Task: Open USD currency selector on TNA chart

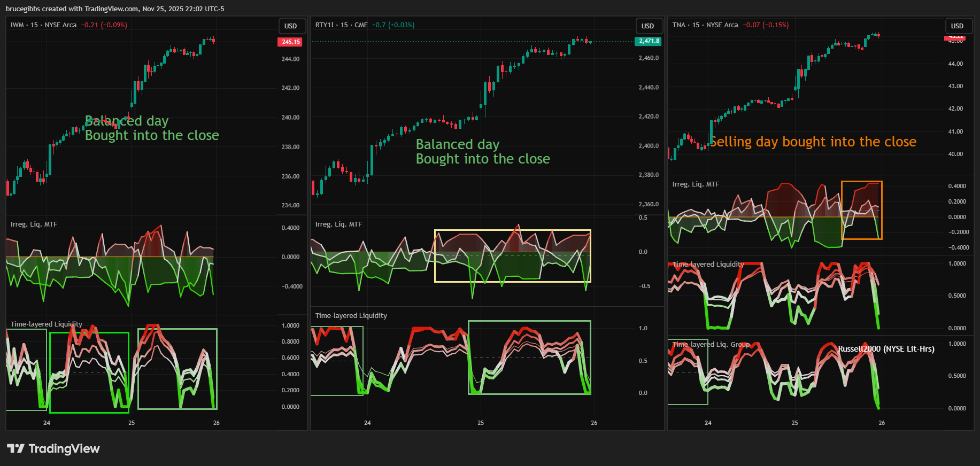Action: 957,26
